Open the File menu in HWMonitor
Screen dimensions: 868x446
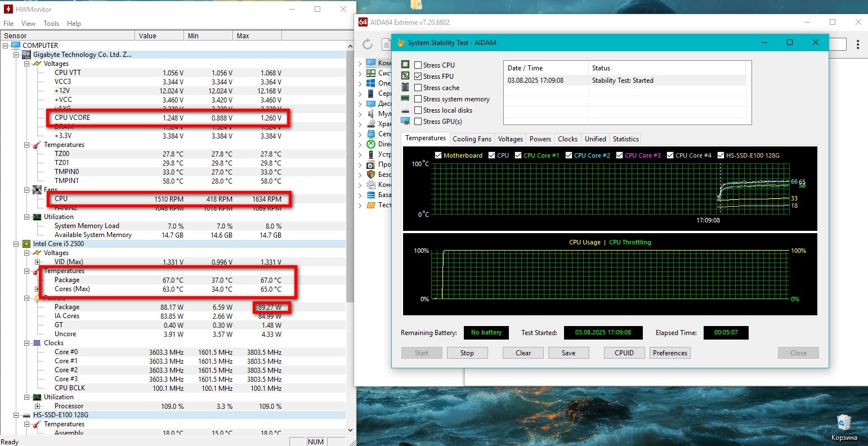[8, 24]
